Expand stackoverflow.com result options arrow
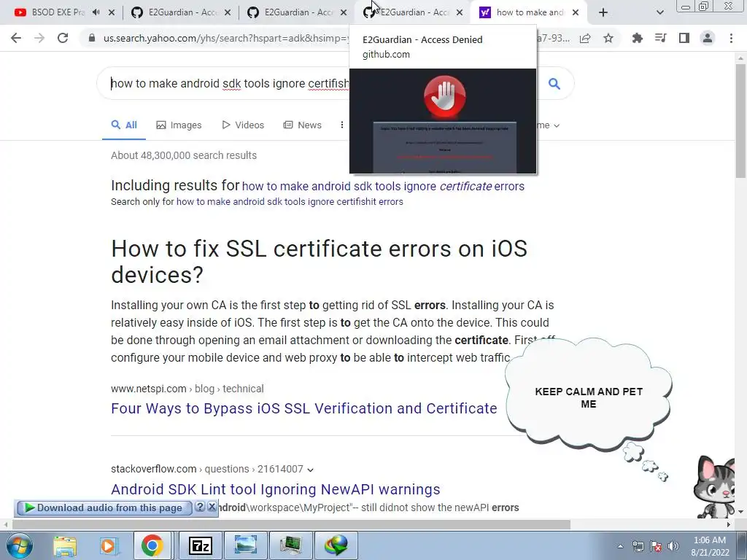 pyautogui.click(x=311, y=470)
